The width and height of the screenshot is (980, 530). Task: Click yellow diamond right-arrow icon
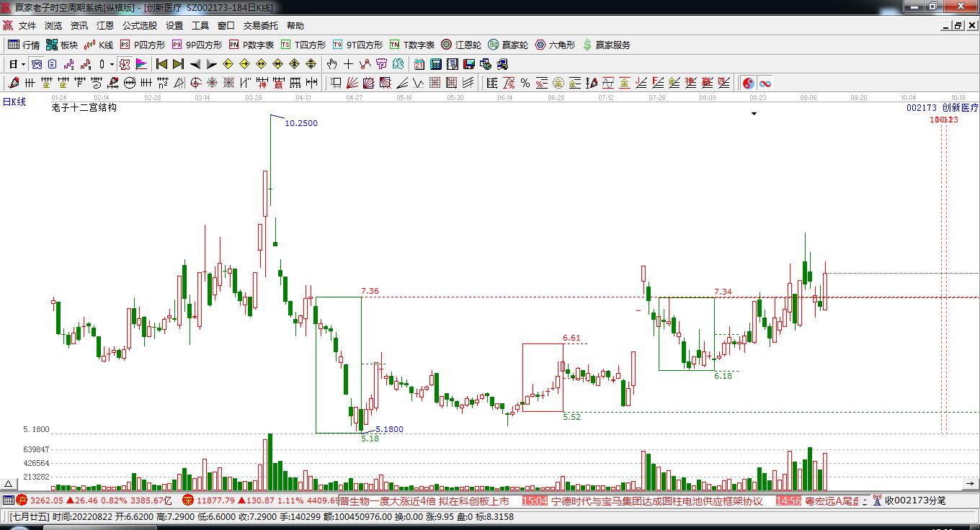(x=244, y=64)
